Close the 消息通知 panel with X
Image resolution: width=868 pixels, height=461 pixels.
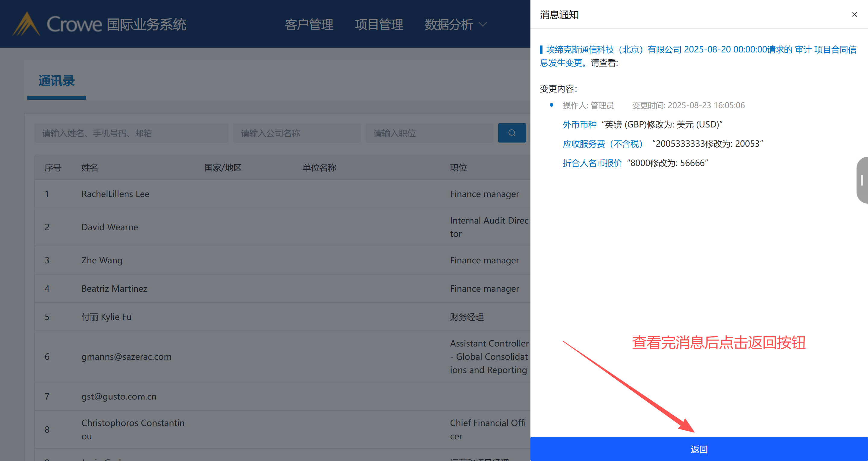[854, 14]
